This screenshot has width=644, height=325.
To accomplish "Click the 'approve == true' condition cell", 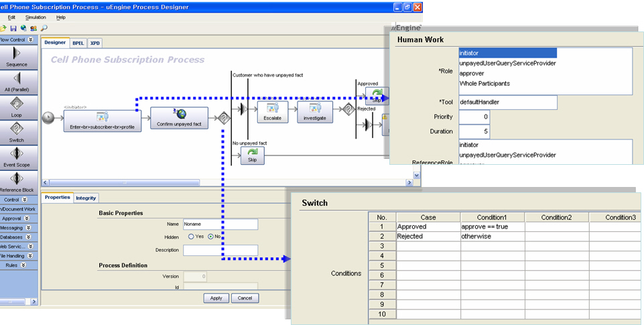I will pos(493,226).
